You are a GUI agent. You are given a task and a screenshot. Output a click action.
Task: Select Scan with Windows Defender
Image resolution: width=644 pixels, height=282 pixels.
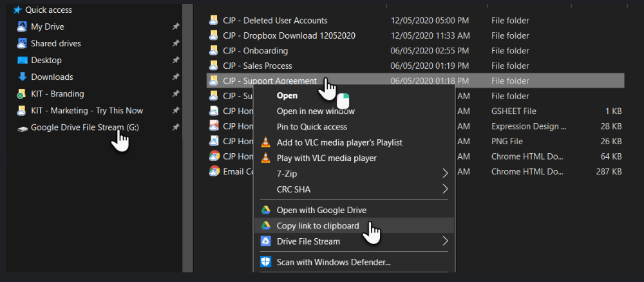(334, 262)
